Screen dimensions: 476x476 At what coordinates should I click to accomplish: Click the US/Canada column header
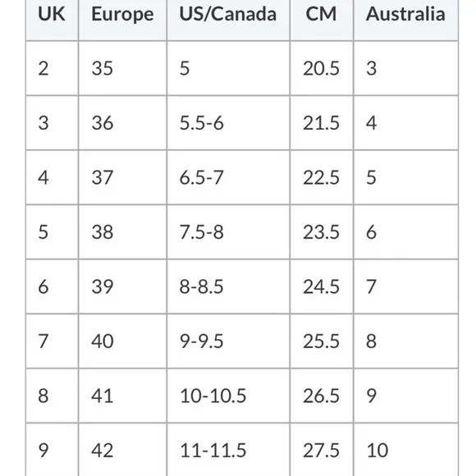pos(228,20)
